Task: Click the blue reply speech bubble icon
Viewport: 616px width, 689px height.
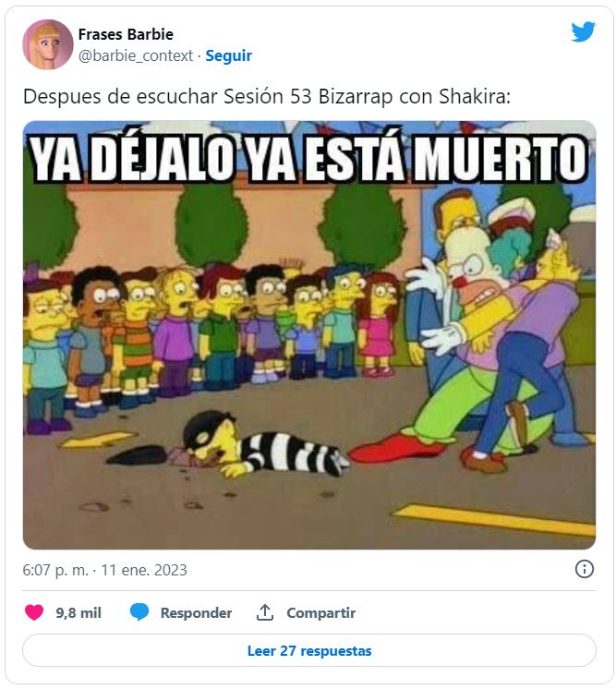Action: (139, 612)
